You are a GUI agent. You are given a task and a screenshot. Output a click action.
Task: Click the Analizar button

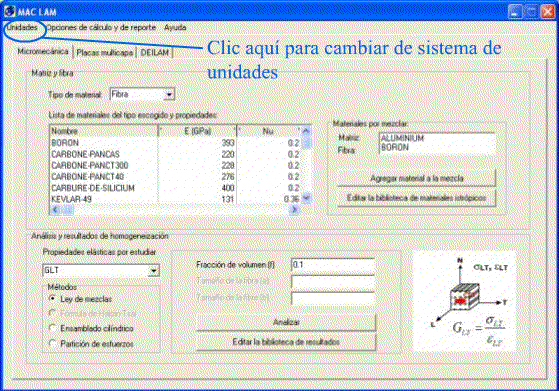(x=286, y=322)
